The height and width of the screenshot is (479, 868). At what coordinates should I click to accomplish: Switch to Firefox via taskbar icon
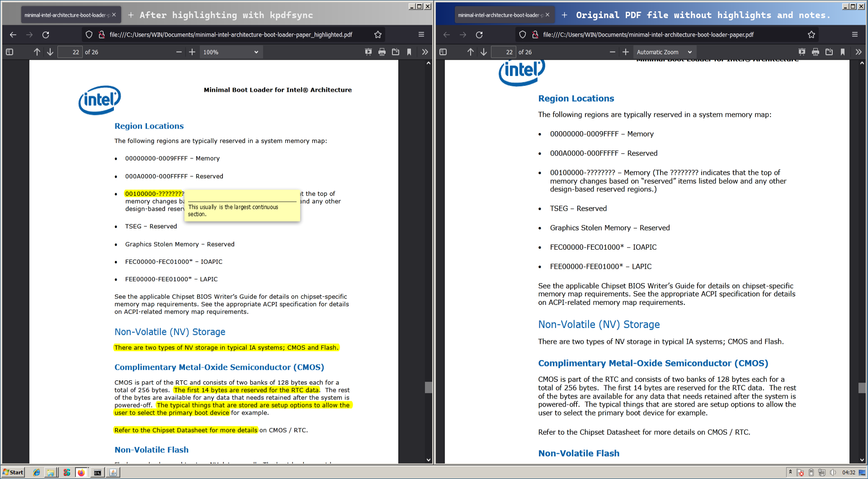[x=81, y=472]
